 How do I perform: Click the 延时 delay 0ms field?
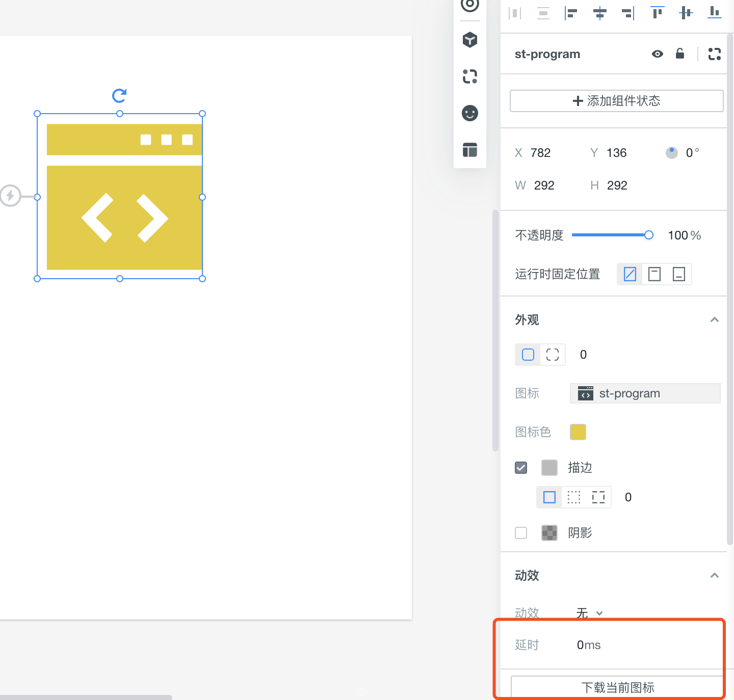pos(589,645)
